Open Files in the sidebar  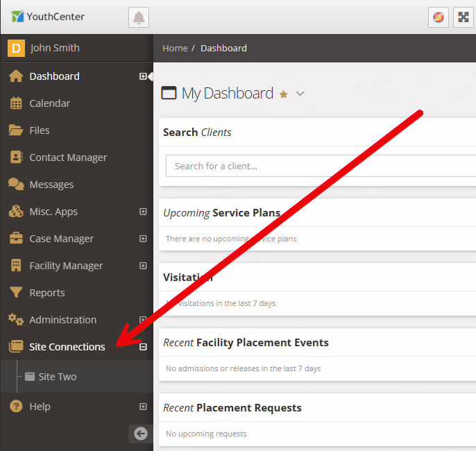pos(40,130)
